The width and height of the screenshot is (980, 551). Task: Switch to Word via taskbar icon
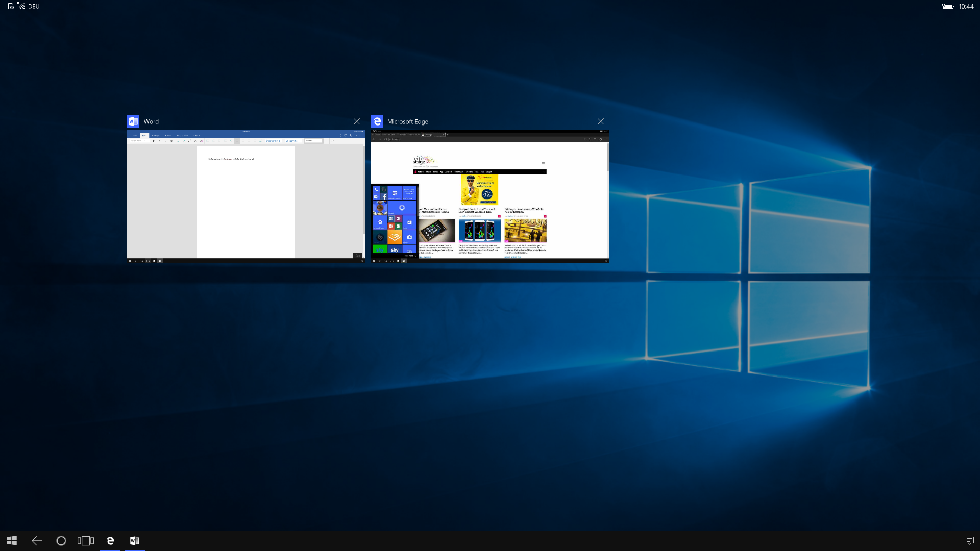[135, 540]
